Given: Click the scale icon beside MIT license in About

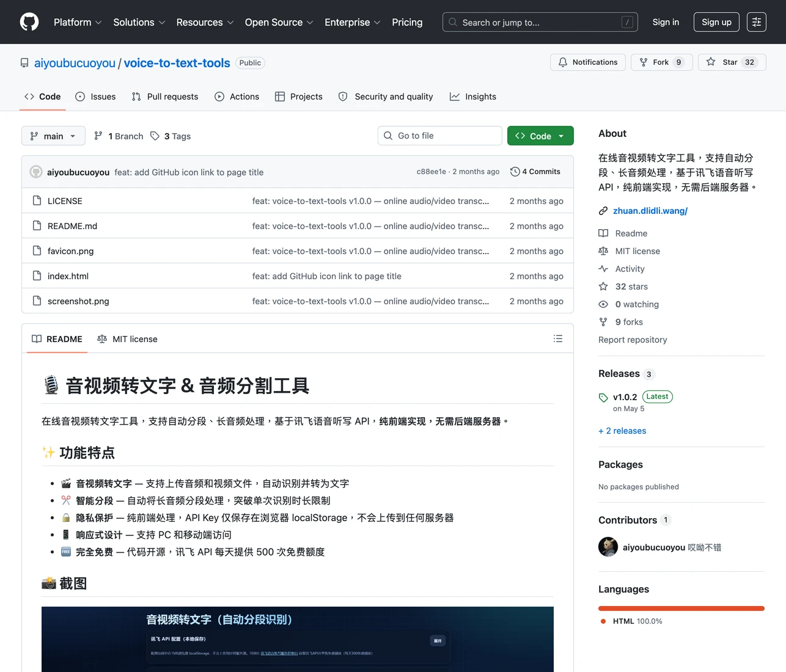Looking at the screenshot, I should click(x=603, y=251).
